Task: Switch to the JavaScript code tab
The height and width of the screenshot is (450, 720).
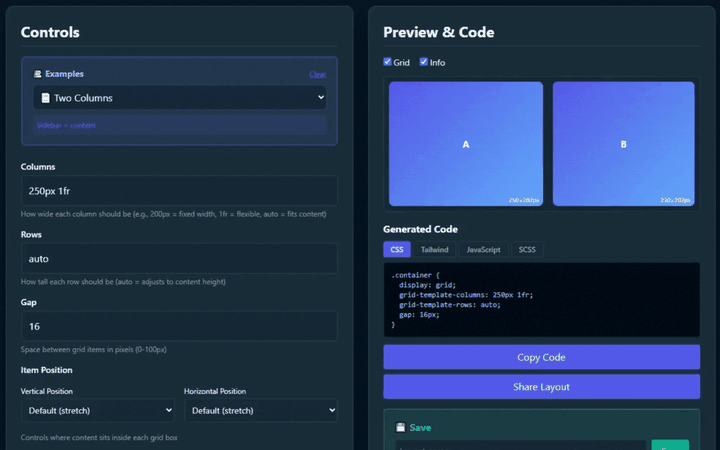Action: pyautogui.click(x=484, y=249)
